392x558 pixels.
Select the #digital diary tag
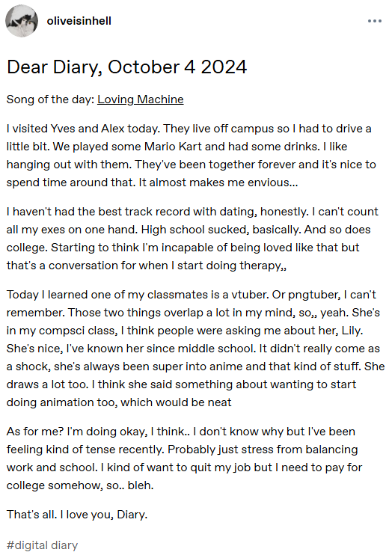tap(42, 545)
